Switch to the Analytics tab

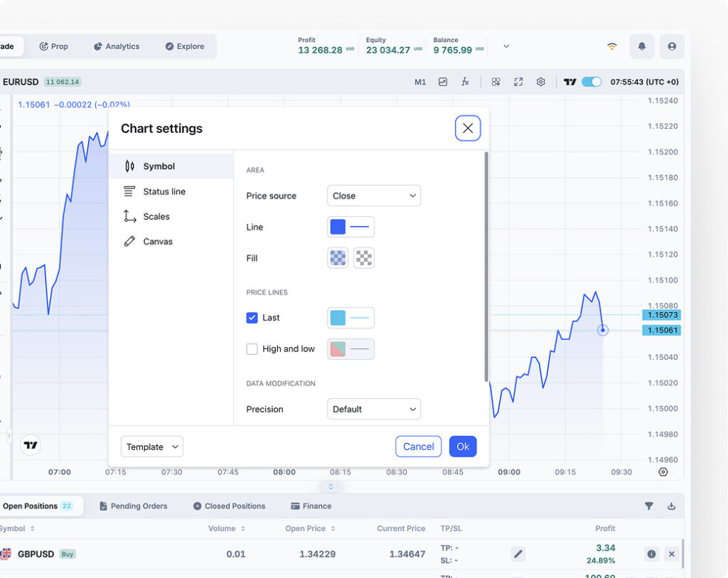pos(117,46)
